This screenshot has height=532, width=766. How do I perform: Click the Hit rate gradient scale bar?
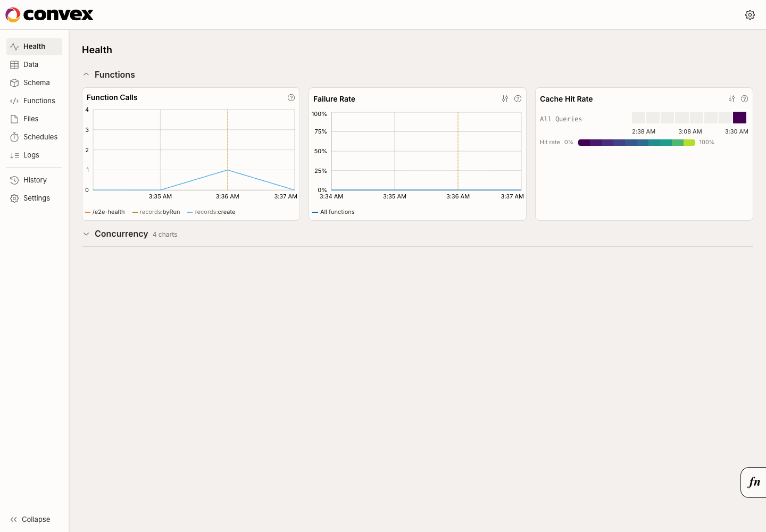637,143
